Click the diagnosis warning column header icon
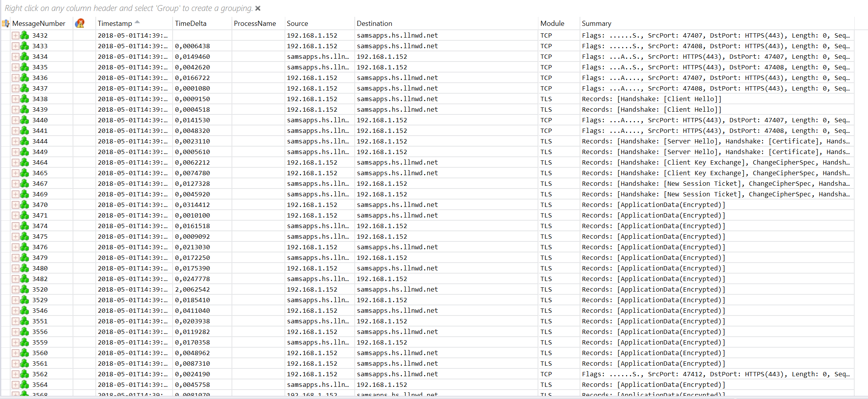 tap(80, 24)
